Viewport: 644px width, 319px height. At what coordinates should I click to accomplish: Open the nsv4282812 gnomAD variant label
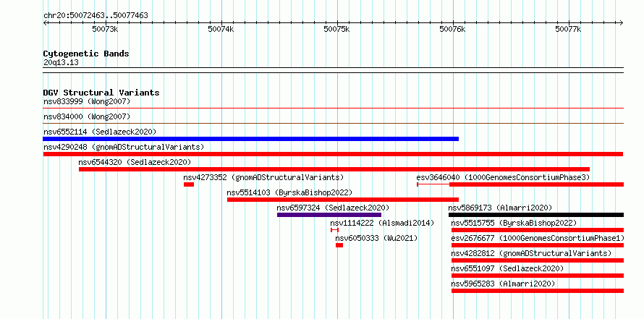coord(531,253)
